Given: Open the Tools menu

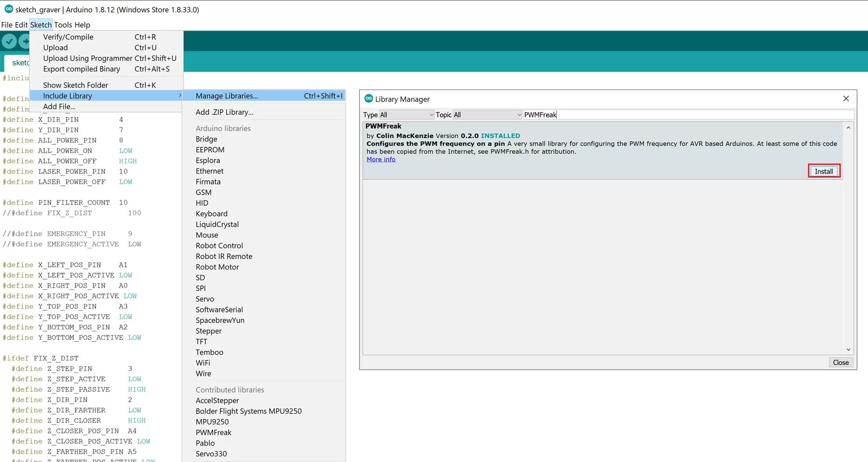Looking at the screenshot, I should [x=63, y=25].
